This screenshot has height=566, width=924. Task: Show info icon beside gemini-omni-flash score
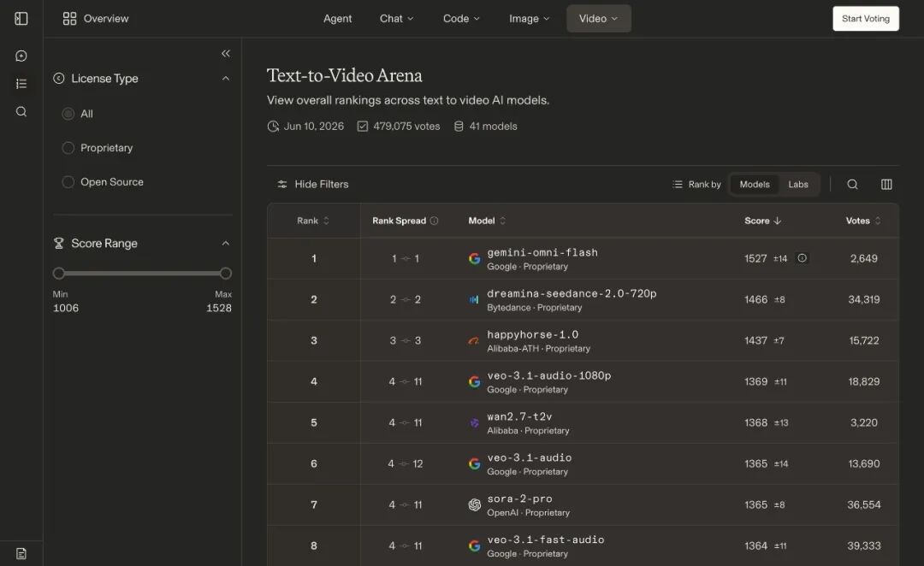[x=802, y=258]
